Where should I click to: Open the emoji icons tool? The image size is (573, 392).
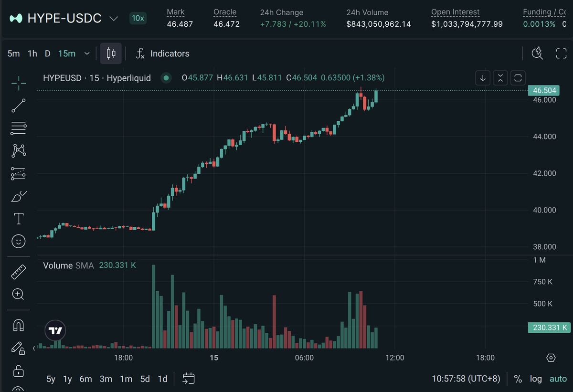point(19,242)
